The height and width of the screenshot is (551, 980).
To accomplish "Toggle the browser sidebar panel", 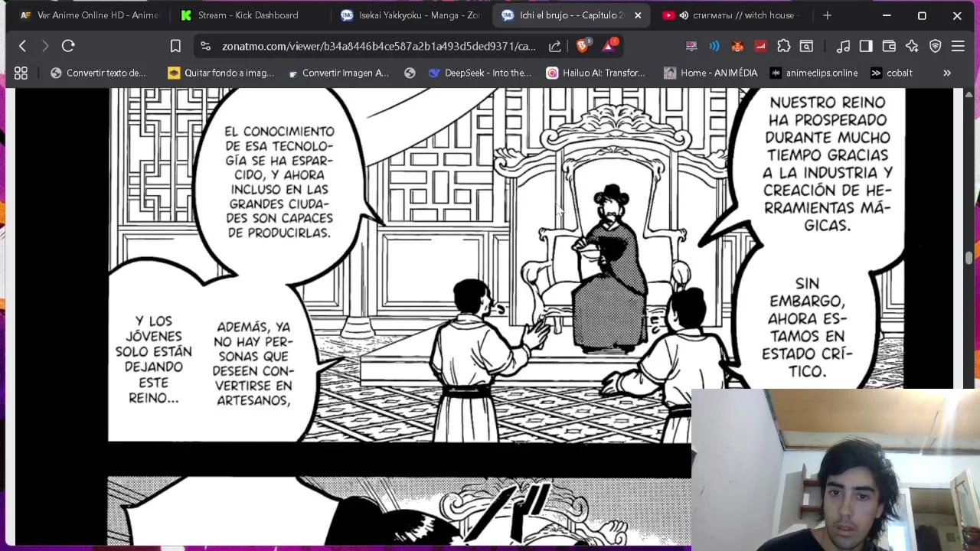I will [x=866, y=46].
